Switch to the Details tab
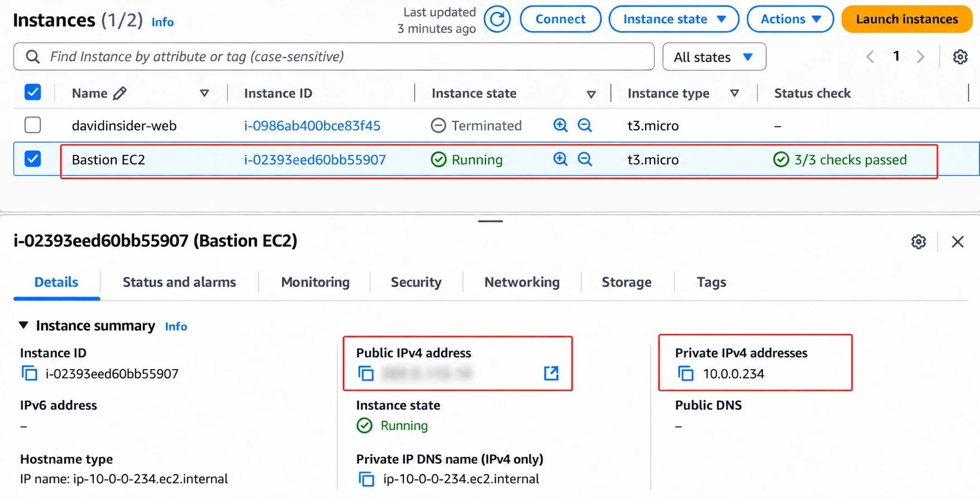The width and height of the screenshot is (980, 499). click(x=56, y=282)
